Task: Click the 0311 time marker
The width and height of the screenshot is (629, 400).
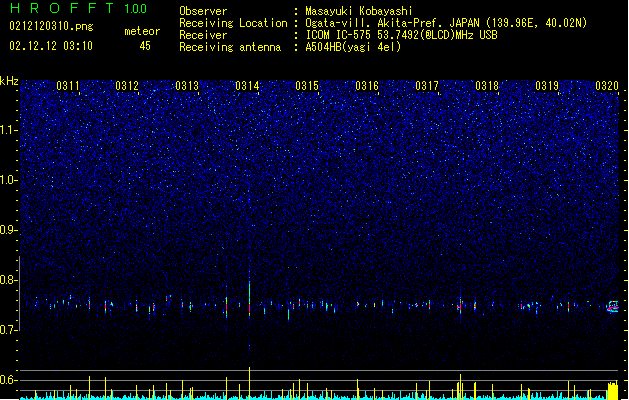Action: click(x=68, y=86)
